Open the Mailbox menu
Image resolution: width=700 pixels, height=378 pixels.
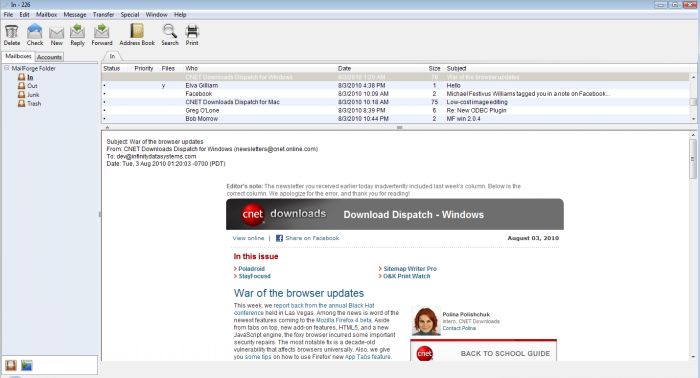(x=46, y=15)
